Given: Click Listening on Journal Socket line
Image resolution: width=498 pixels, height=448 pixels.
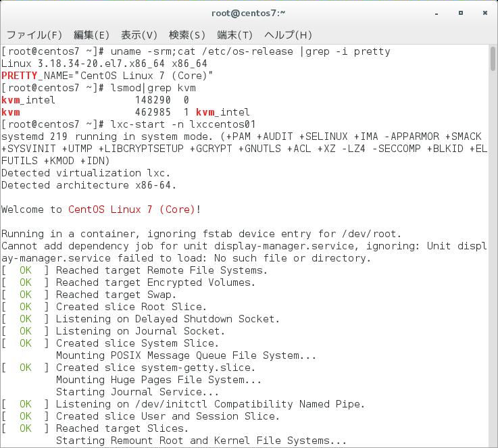Looking at the screenshot, I should point(114,331).
